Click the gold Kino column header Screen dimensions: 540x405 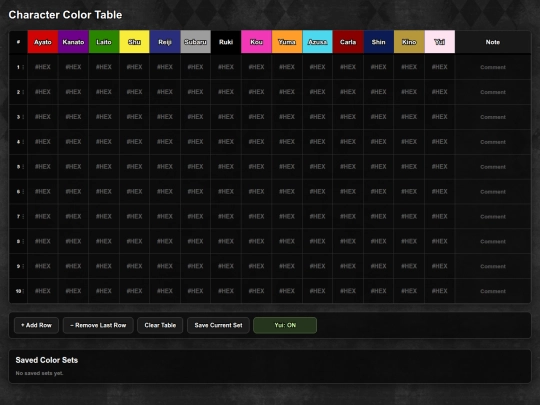[x=409, y=42]
